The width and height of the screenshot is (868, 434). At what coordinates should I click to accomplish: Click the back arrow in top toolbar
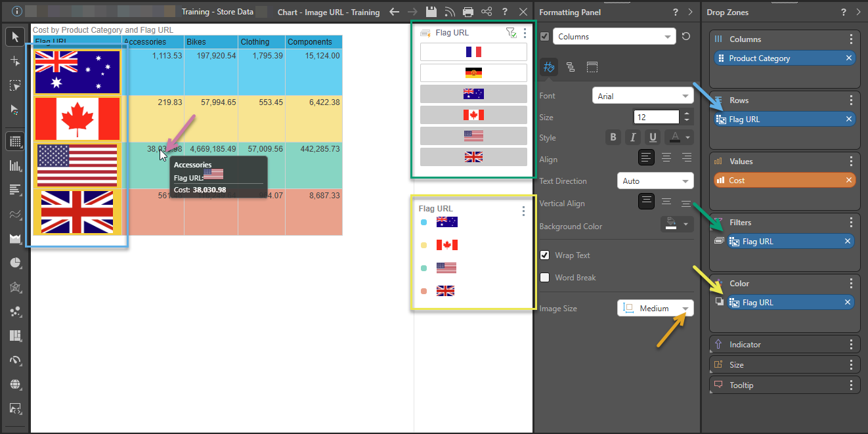[394, 12]
